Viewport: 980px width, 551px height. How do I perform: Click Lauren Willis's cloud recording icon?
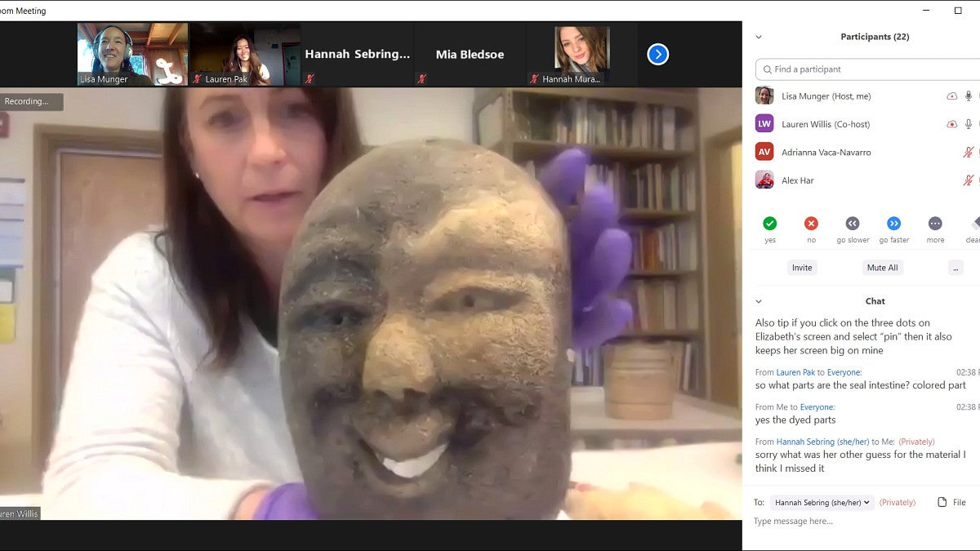click(x=951, y=124)
